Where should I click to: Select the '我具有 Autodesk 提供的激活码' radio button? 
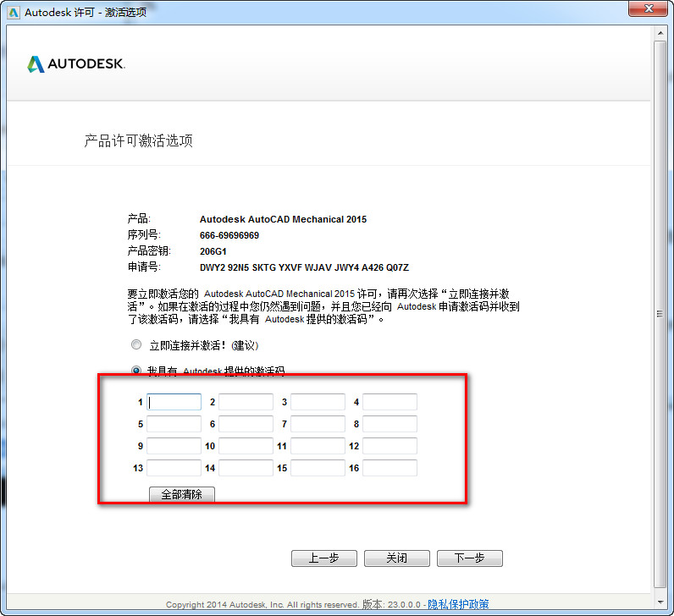tap(136, 371)
